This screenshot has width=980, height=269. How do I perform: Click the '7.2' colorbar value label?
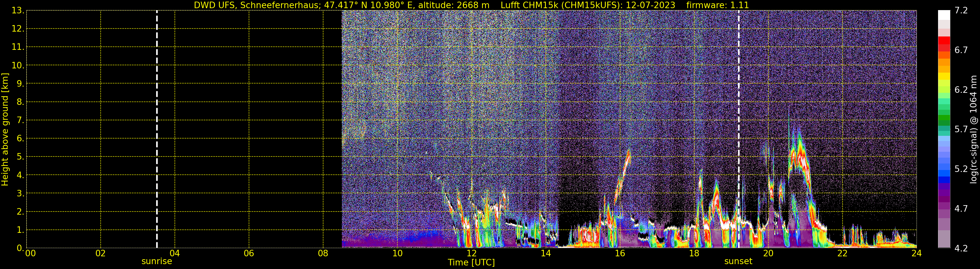[x=961, y=11]
